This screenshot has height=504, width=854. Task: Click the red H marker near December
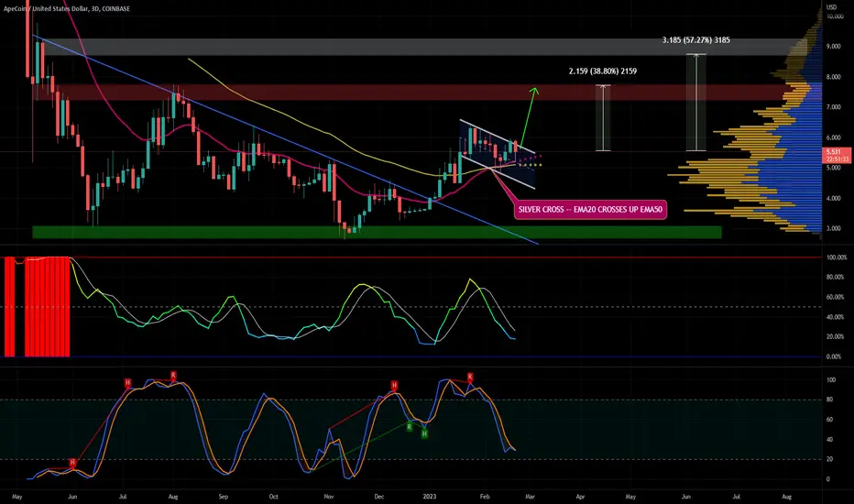pyautogui.click(x=394, y=386)
